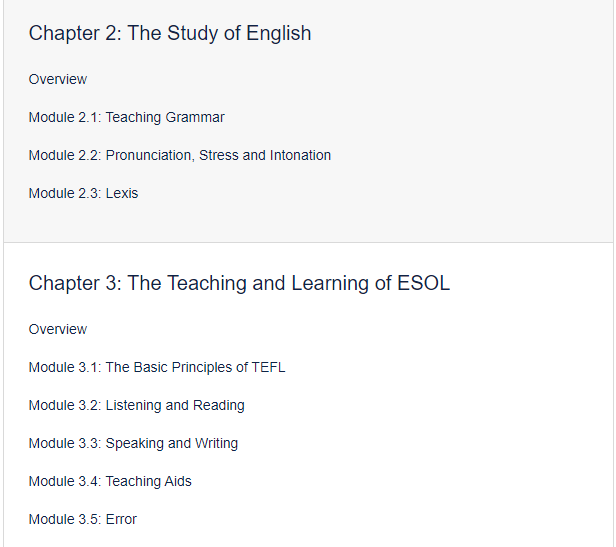The width and height of the screenshot is (616, 547).
Task: Choose the Speaking and Writing module
Action: click(133, 443)
